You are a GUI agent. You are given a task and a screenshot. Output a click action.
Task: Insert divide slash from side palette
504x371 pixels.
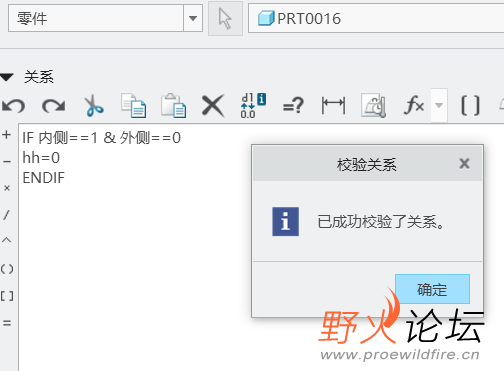click(x=6, y=215)
